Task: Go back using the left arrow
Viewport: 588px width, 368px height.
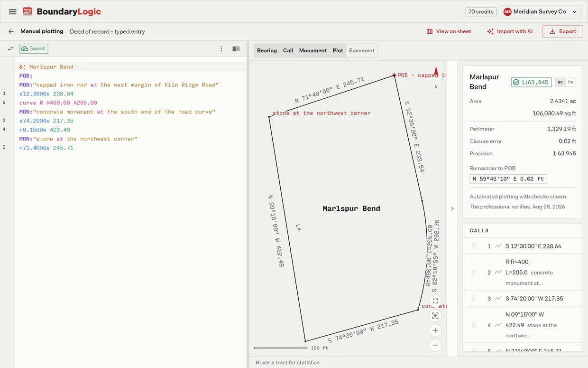Action: 11,31
